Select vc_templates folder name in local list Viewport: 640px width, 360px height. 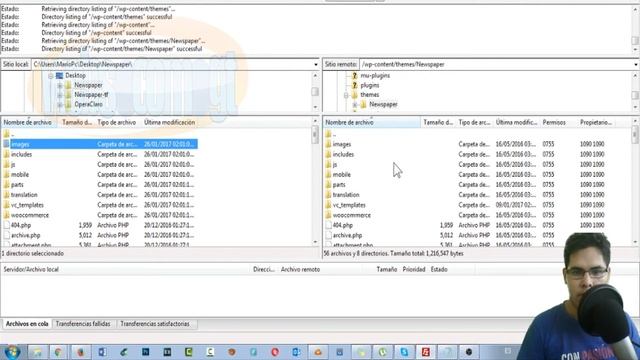click(x=27, y=205)
